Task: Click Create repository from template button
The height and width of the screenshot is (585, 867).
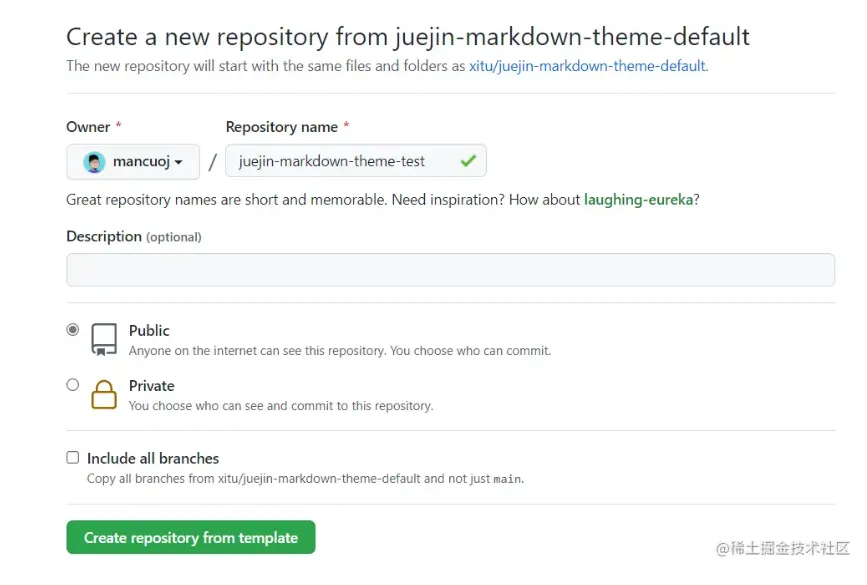Action: click(x=191, y=537)
